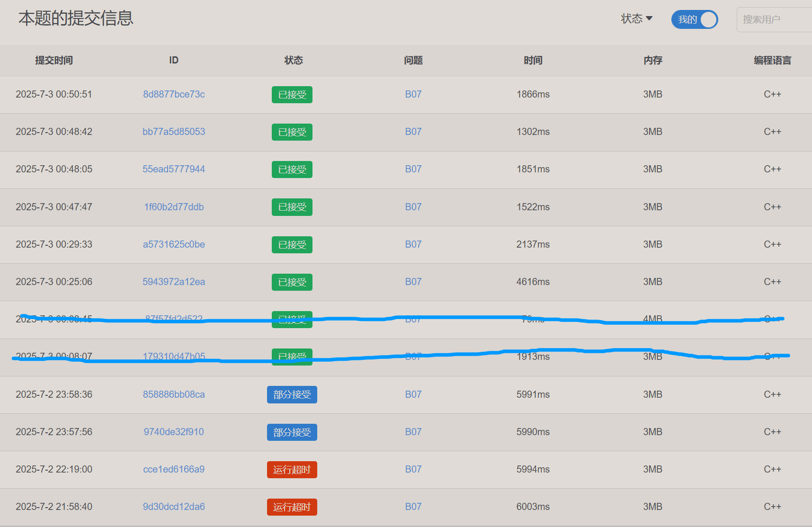
Task: Open submission ID 8d8877bce73c
Action: (174, 94)
